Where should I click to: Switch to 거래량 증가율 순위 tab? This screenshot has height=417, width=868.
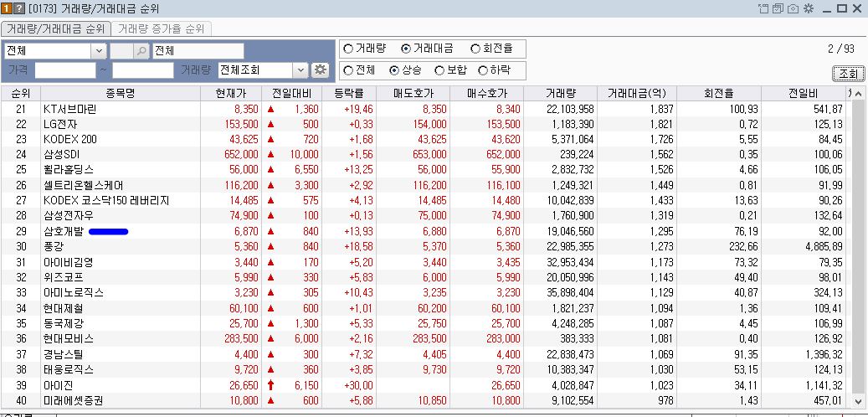161,28
